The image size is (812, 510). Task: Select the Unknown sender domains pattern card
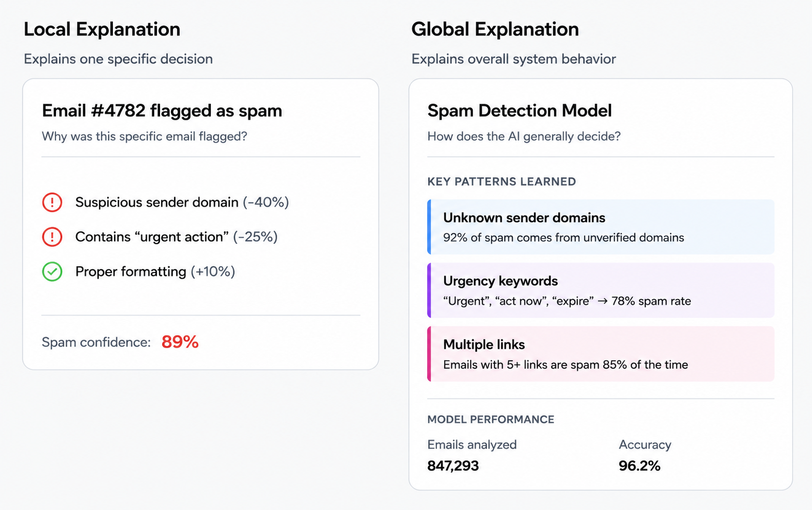(x=601, y=227)
